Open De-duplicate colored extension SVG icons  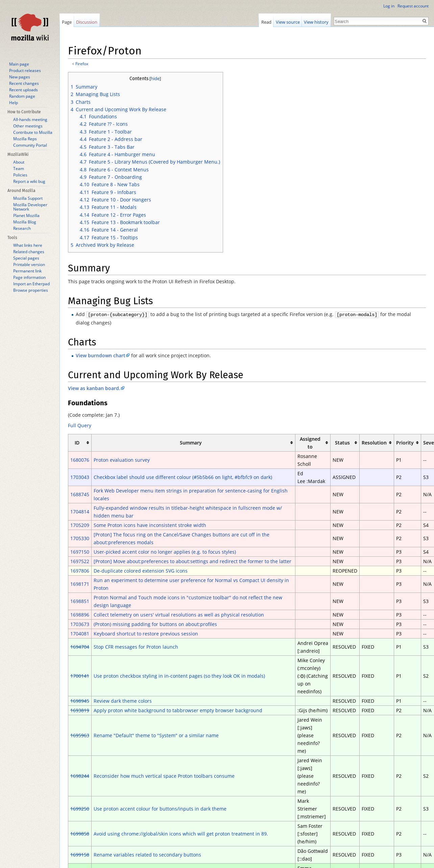tap(141, 571)
